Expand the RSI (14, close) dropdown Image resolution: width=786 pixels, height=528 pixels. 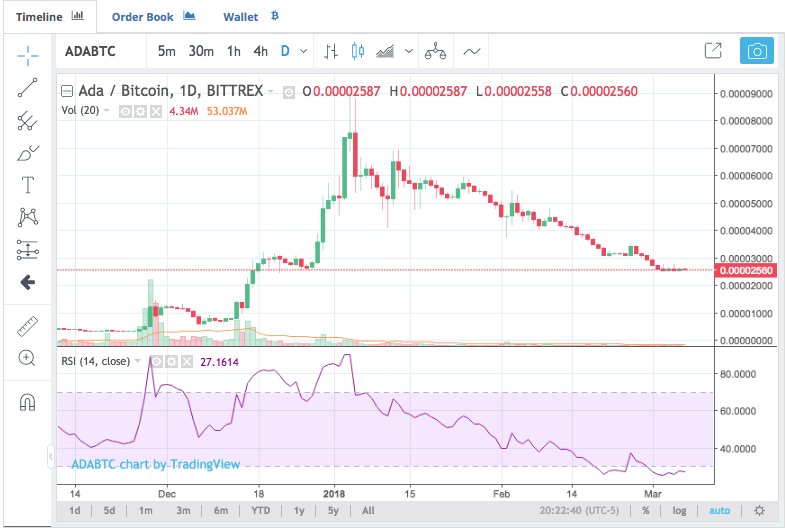137,361
